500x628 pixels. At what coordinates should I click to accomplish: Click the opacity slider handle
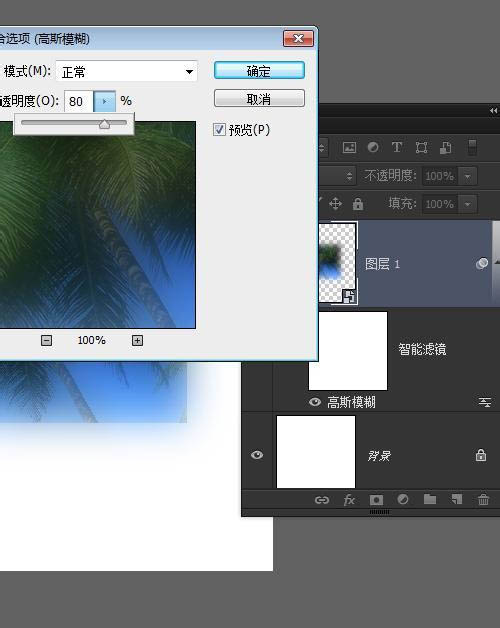pyautogui.click(x=104, y=124)
